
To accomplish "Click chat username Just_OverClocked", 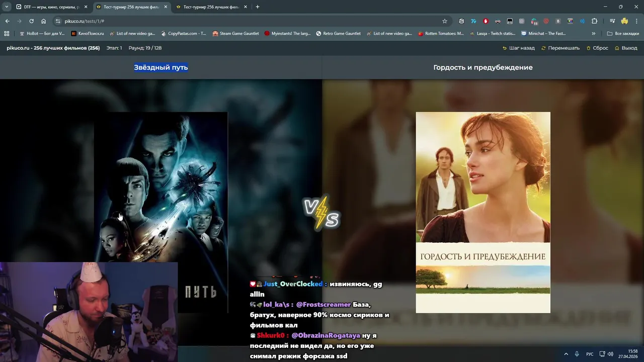I will pos(293,284).
